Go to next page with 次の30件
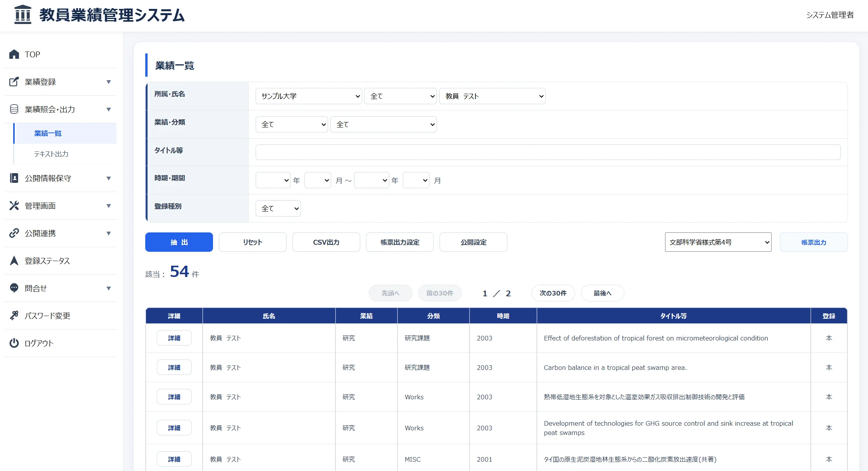This screenshot has height=471, width=868. [x=553, y=293]
